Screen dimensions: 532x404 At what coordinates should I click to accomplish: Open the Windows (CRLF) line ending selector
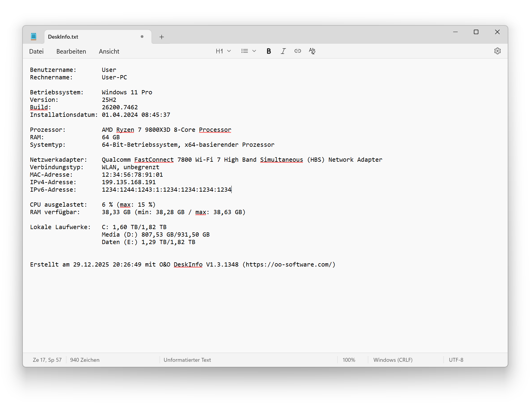coord(393,360)
